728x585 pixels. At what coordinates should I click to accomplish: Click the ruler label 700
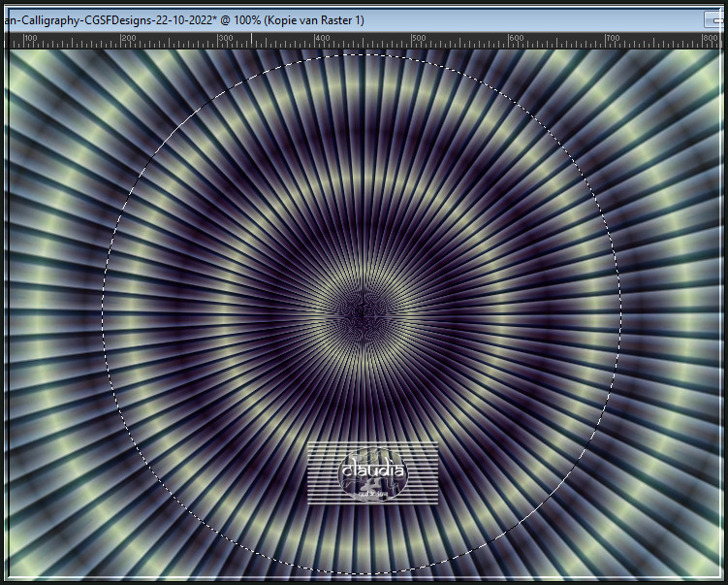(x=613, y=38)
